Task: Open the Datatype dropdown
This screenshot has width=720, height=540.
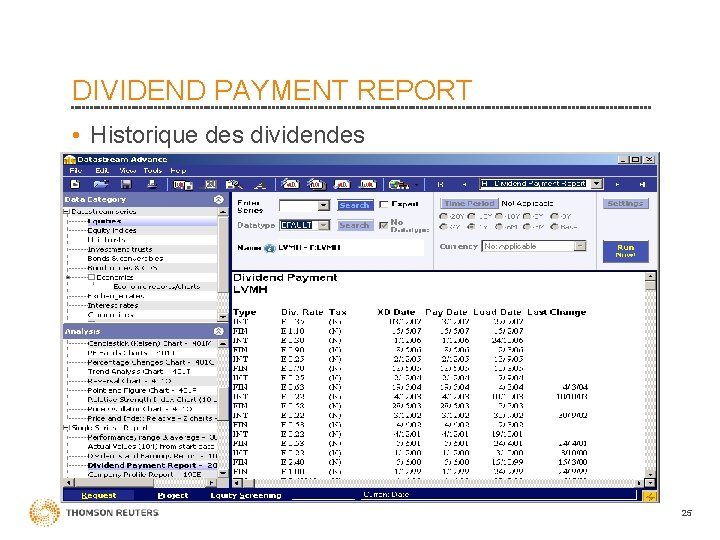Action: [324, 225]
